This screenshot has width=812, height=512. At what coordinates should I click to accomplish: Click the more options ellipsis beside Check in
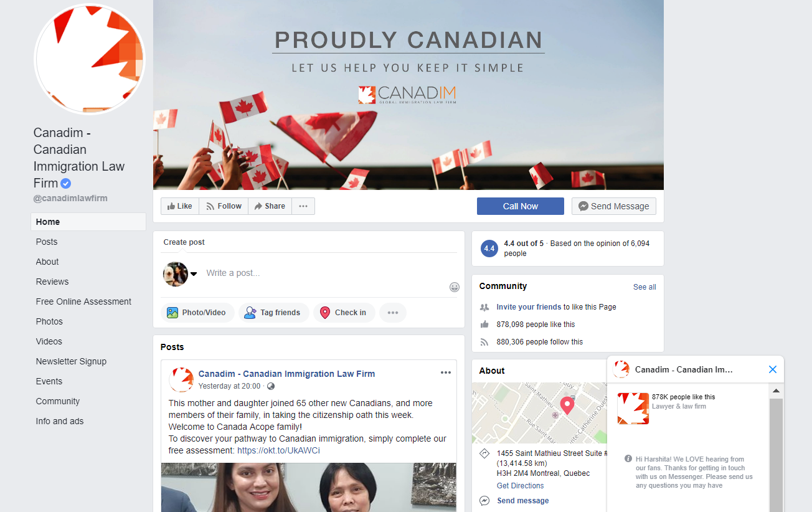(x=393, y=313)
